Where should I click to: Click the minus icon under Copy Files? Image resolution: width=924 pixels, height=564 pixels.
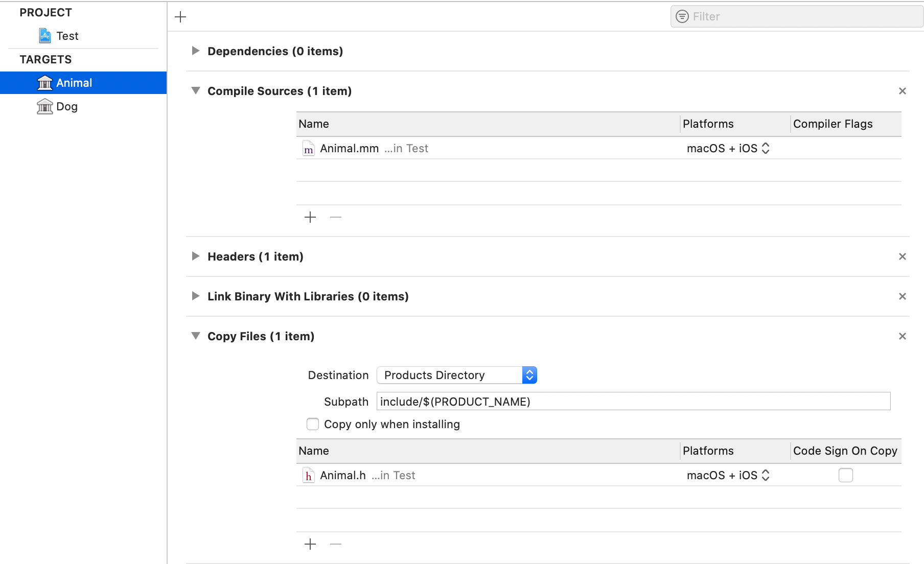click(335, 544)
